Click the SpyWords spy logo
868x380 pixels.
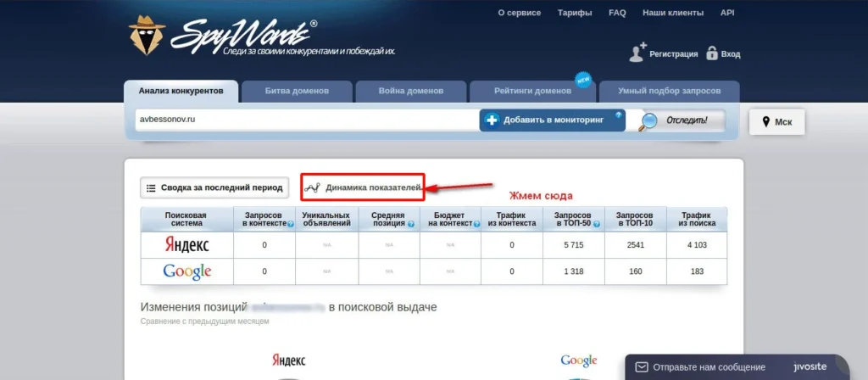tap(147, 35)
